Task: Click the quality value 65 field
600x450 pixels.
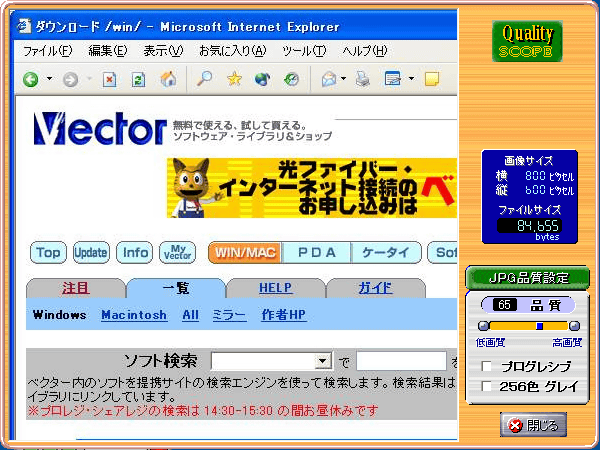Action: point(505,305)
